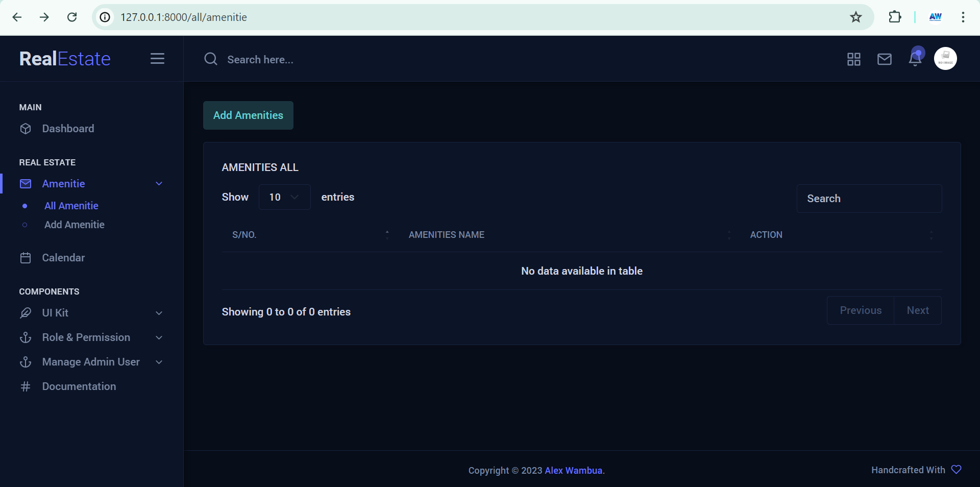This screenshot has width=980, height=487.
Task: Click the Add Amenities button
Action: [248, 115]
